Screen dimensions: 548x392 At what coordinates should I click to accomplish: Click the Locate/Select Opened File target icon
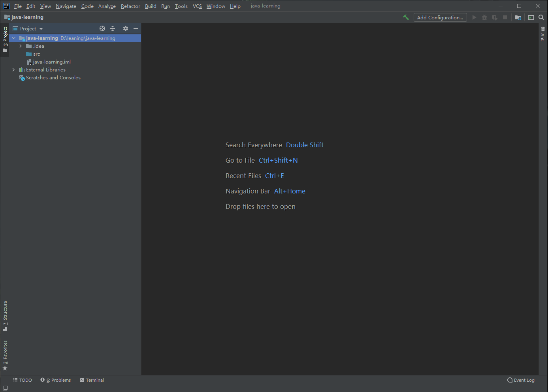coord(102,28)
